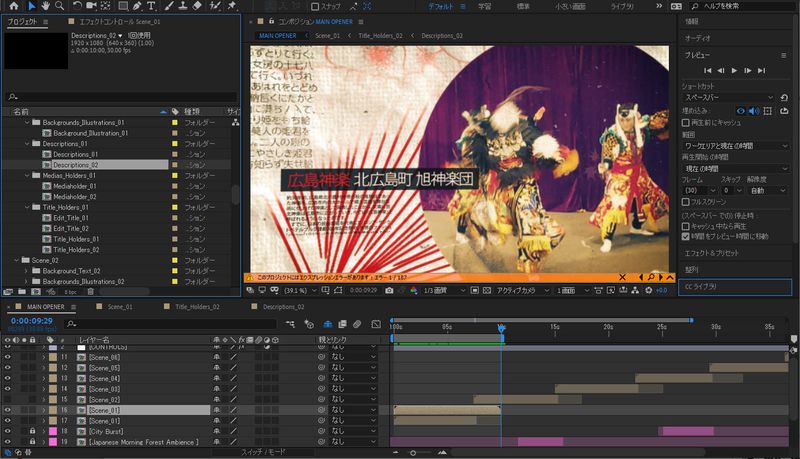800x459 pixels.
Task: Choose the Pen tool
Action: (x=137, y=6)
